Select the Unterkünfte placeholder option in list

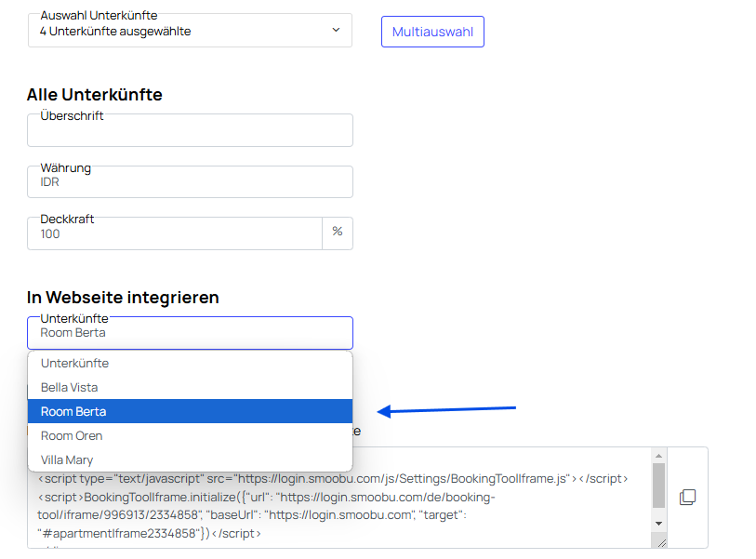[190, 363]
